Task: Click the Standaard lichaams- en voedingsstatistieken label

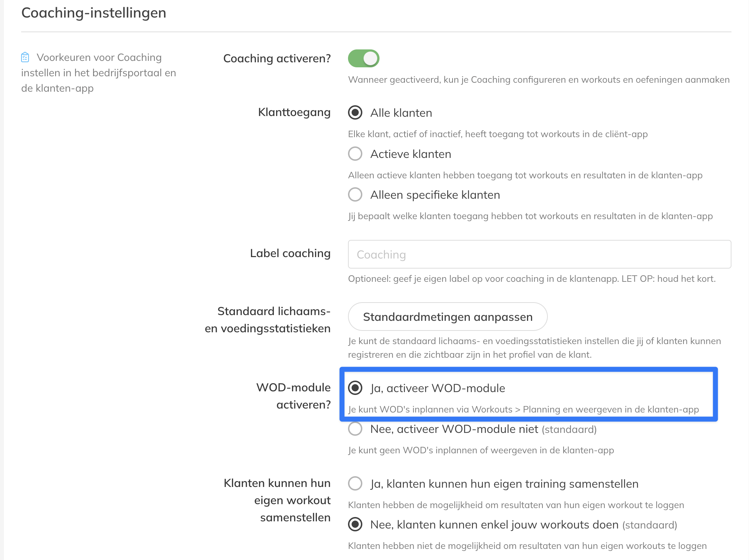Action: (268, 320)
